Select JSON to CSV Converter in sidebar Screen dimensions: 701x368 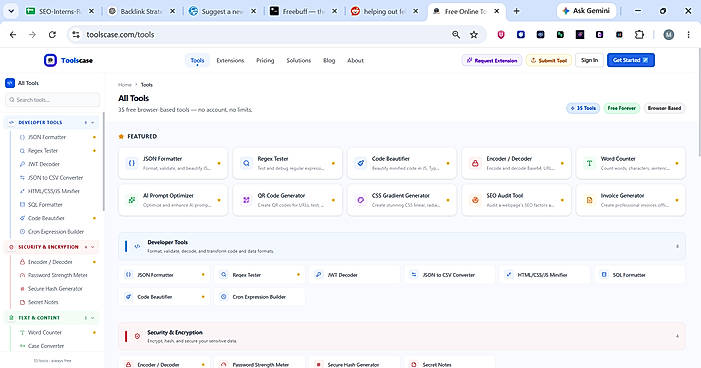click(55, 178)
